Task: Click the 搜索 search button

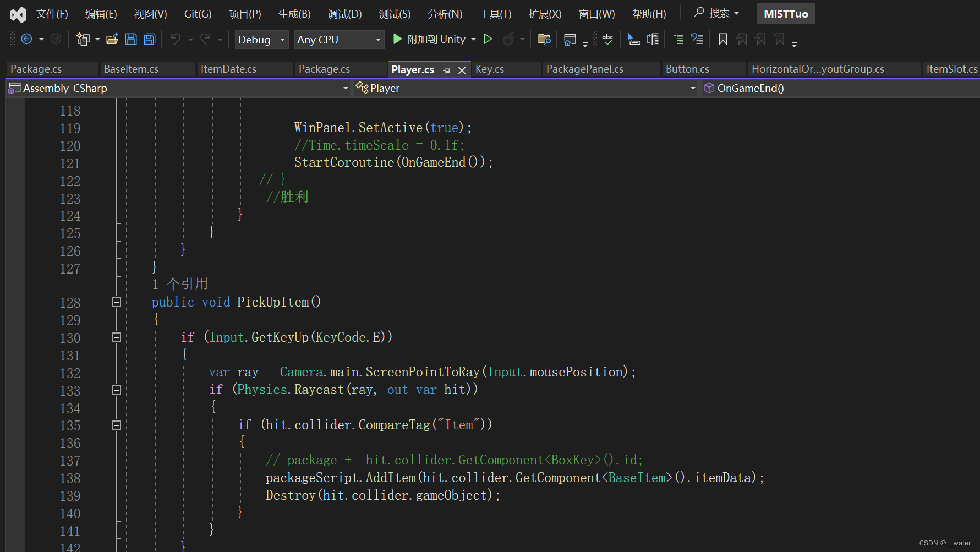Action: 716,13
